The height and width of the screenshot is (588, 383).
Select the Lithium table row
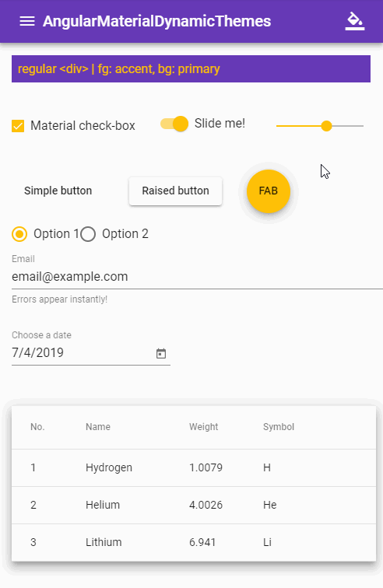click(194, 542)
